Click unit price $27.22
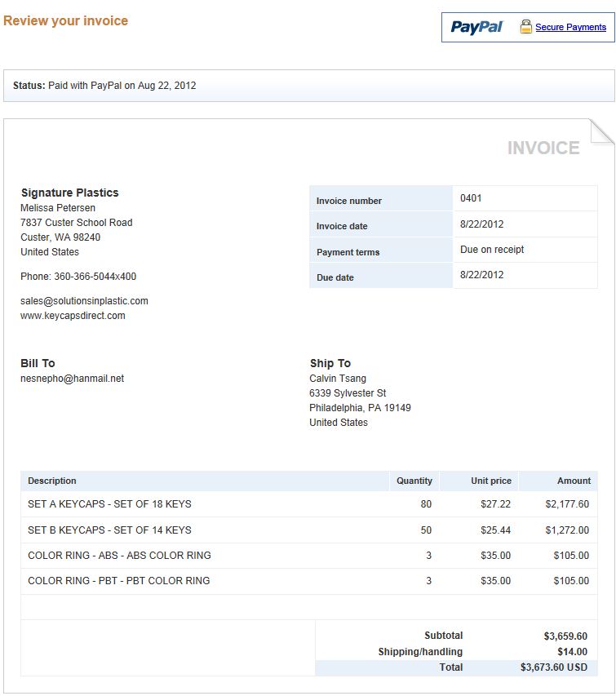This screenshot has height=696, width=616. [x=495, y=504]
